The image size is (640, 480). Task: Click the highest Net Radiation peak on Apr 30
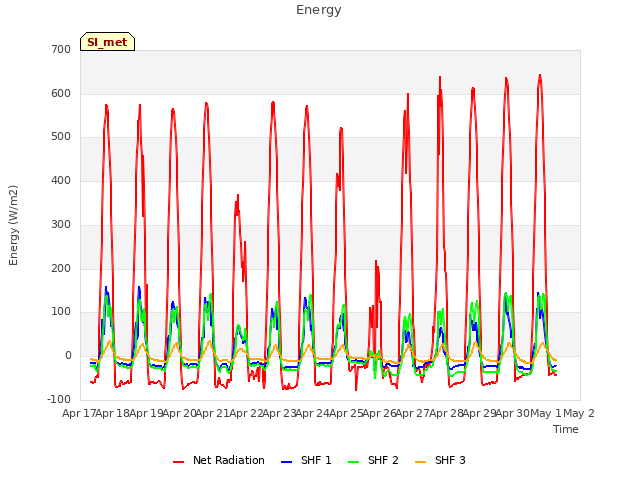click(x=540, y=76)
